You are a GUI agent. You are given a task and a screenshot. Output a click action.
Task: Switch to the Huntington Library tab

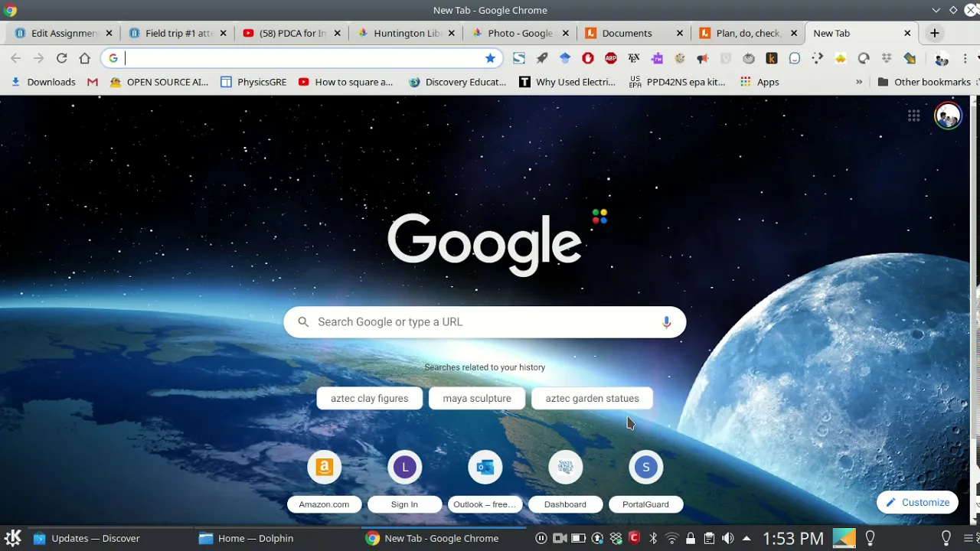[x=407, y=33]
